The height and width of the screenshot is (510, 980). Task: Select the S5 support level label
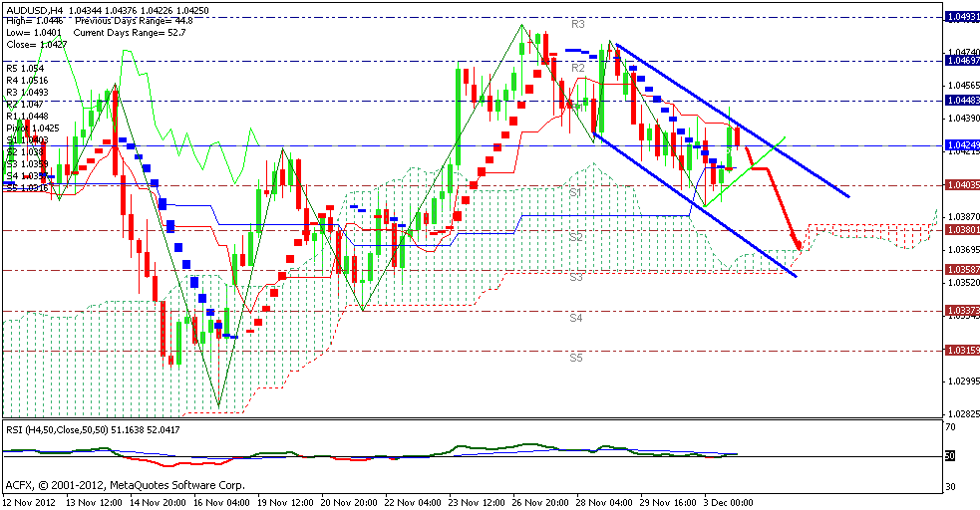click(575, 357)
